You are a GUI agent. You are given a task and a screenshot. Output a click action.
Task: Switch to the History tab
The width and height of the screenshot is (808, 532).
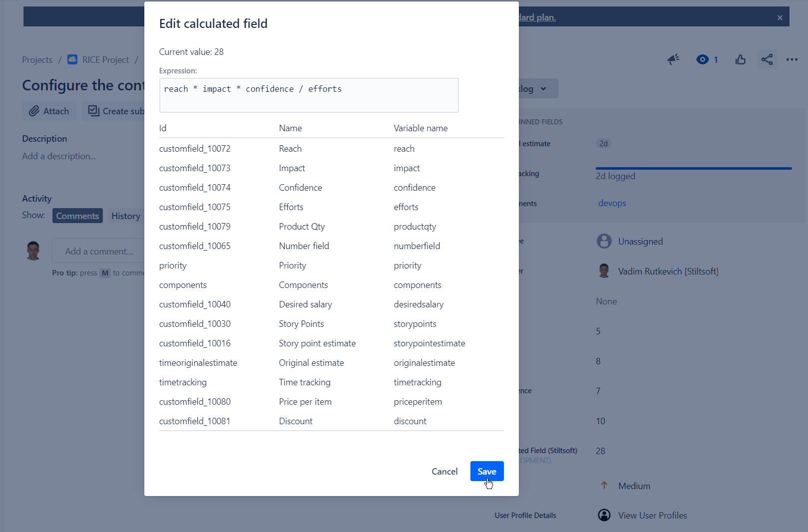[125, 216]
